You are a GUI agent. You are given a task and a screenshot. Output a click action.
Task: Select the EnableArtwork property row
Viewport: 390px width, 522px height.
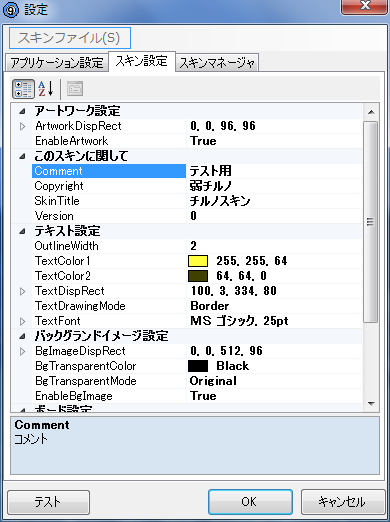click(197, 141)
